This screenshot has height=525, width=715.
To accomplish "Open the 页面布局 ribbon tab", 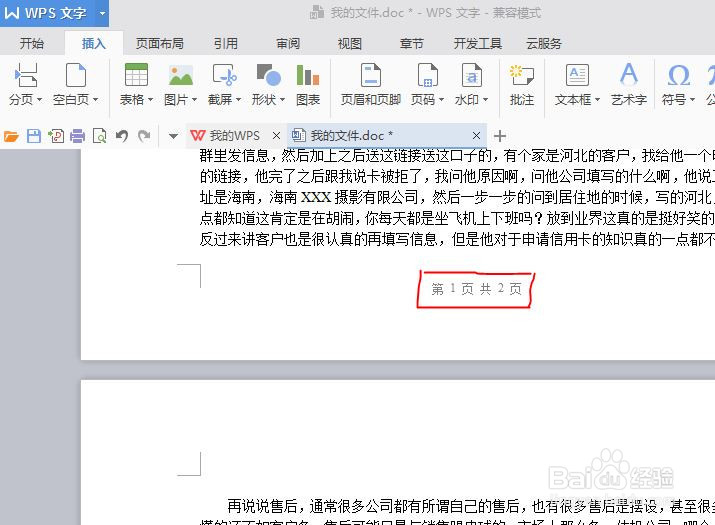I will tap(160, 43).
